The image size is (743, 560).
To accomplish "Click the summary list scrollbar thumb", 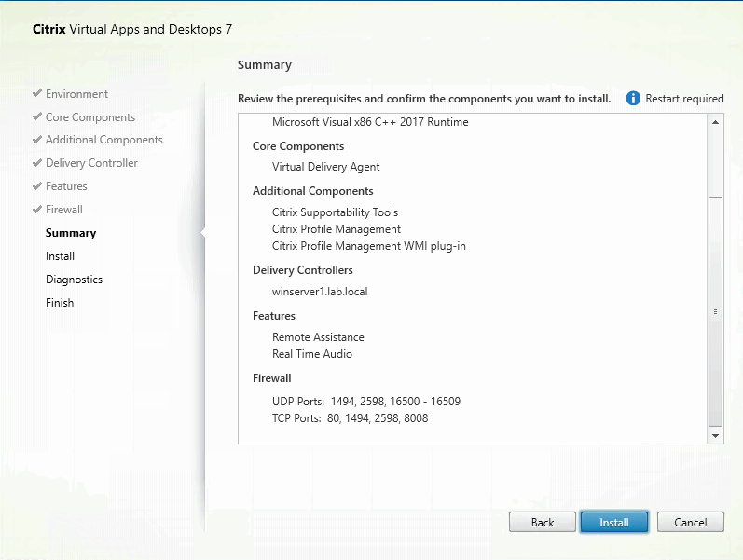I will click(716, 311).
